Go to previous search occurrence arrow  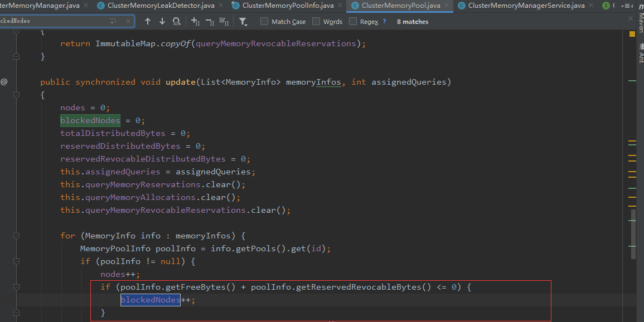148,21
